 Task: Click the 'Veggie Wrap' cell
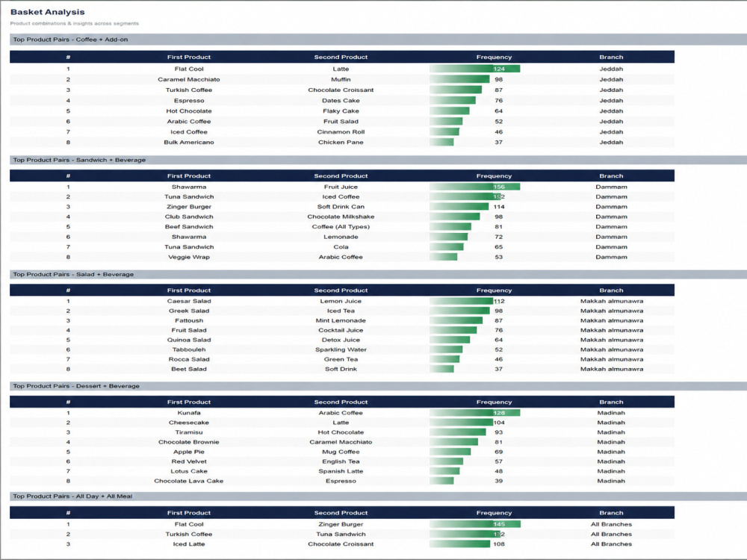pos(189,257)
